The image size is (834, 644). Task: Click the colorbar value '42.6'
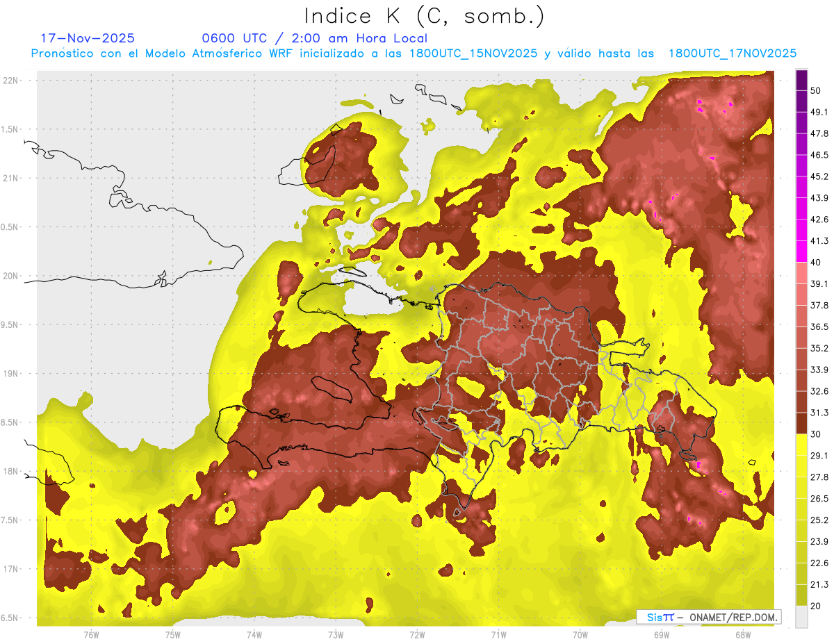[x=819, y=220]
